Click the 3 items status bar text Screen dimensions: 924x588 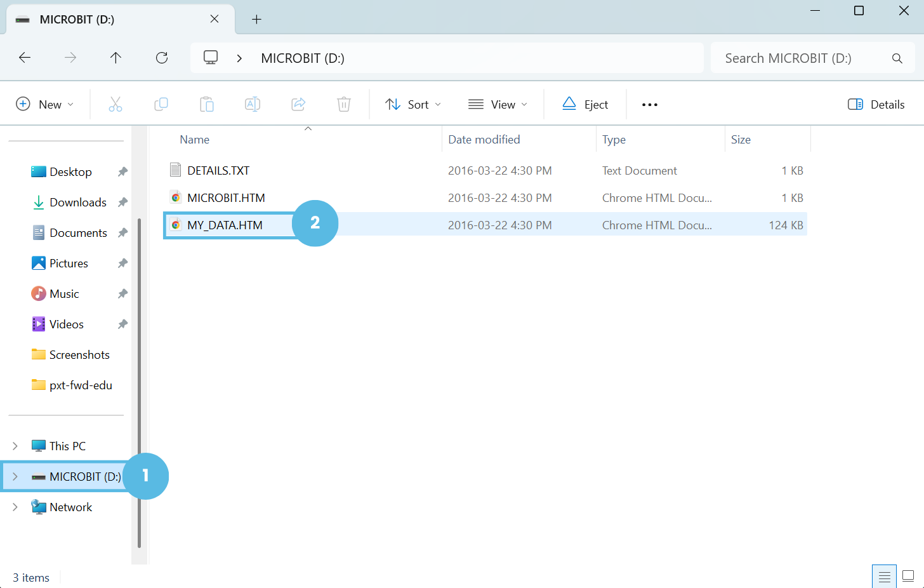[31, 578]
